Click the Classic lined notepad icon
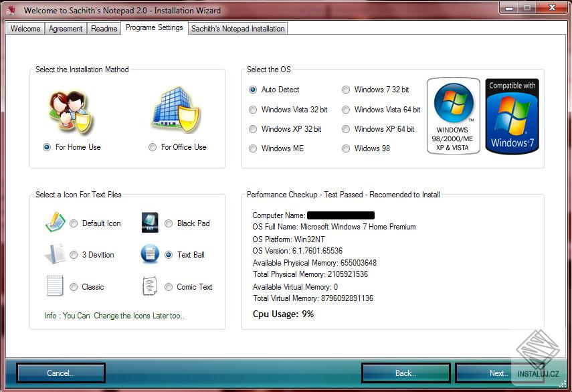Screen dimensions: 572x392 point(55,286)
